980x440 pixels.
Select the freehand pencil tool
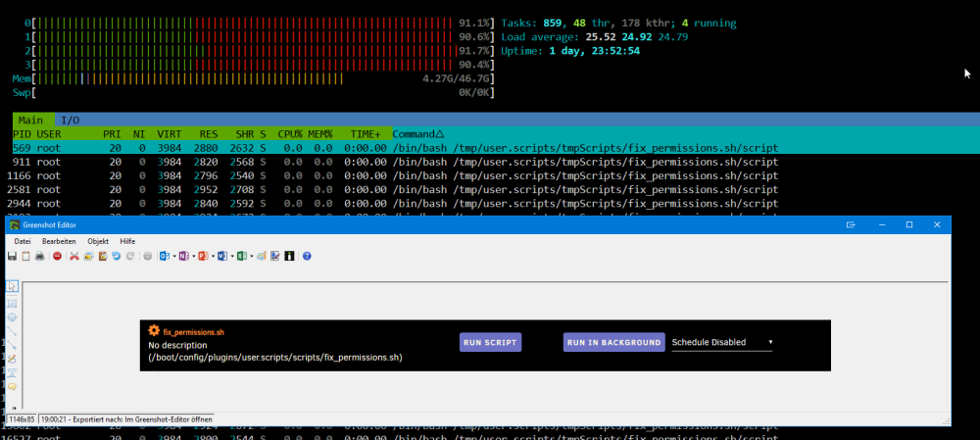(x=12, y=359)
